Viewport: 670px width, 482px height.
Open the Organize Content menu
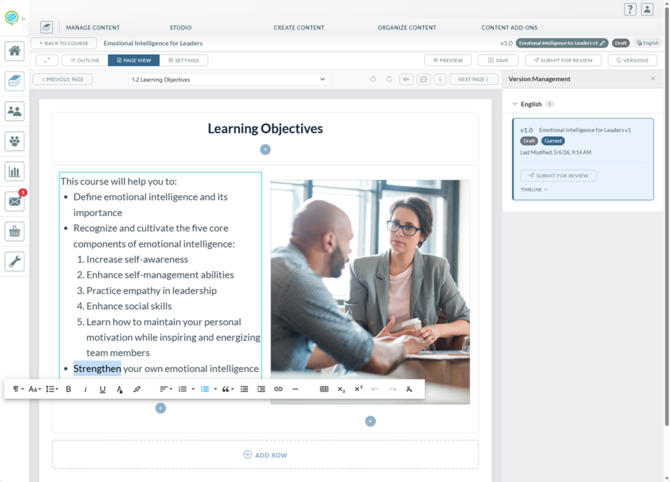coord(407,28)
